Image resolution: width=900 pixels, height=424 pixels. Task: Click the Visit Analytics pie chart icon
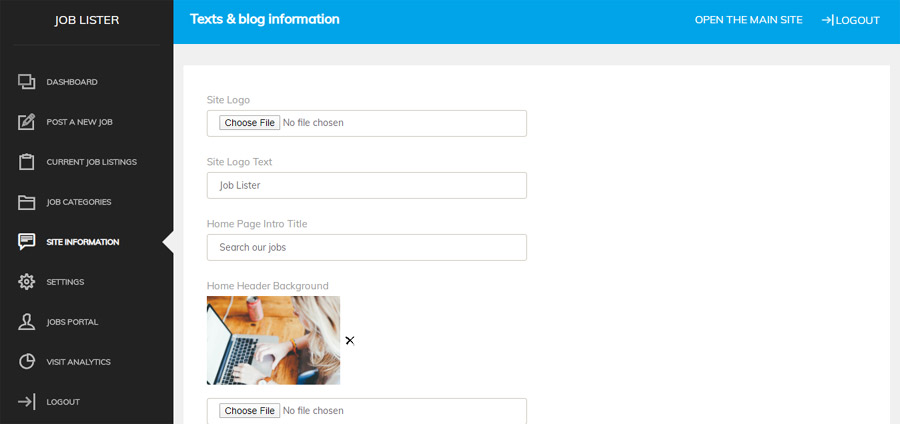point(27,362)
